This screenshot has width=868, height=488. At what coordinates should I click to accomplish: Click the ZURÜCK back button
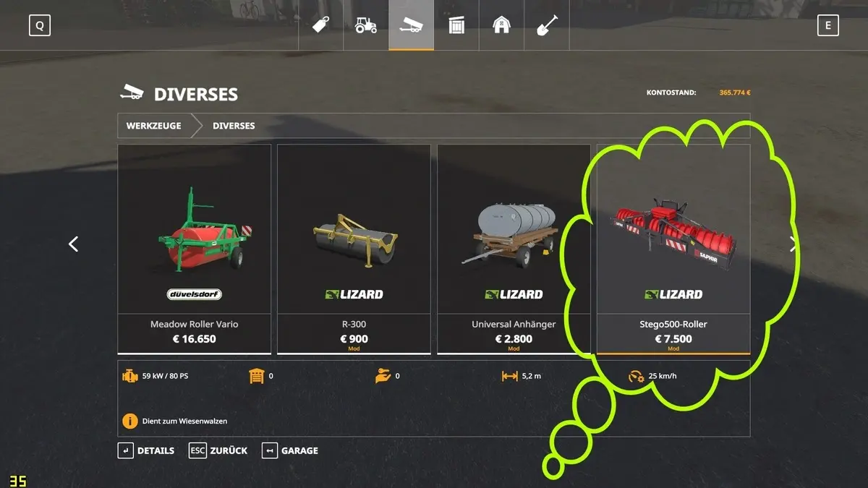(218, 450)
